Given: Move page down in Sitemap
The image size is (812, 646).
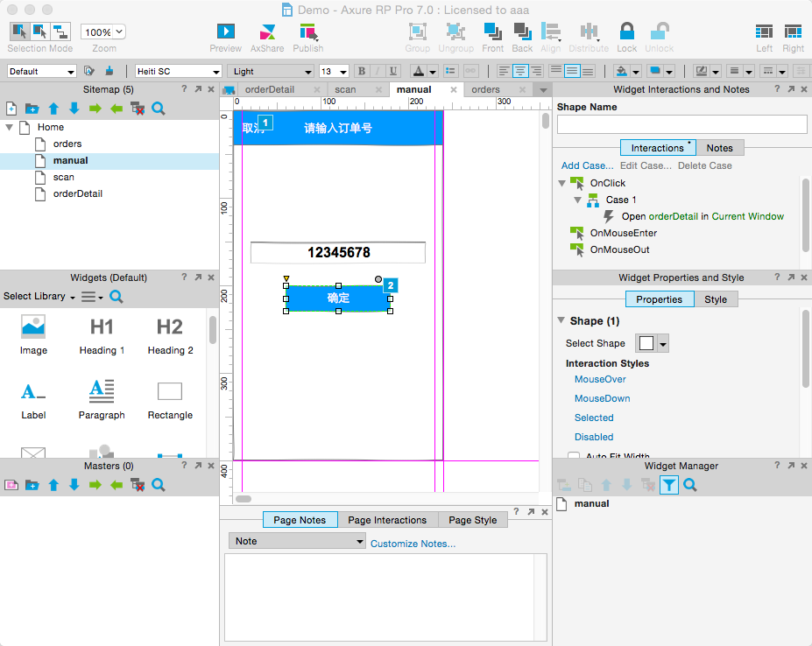Looking at the screenshot, I should (x=74, y=109).
